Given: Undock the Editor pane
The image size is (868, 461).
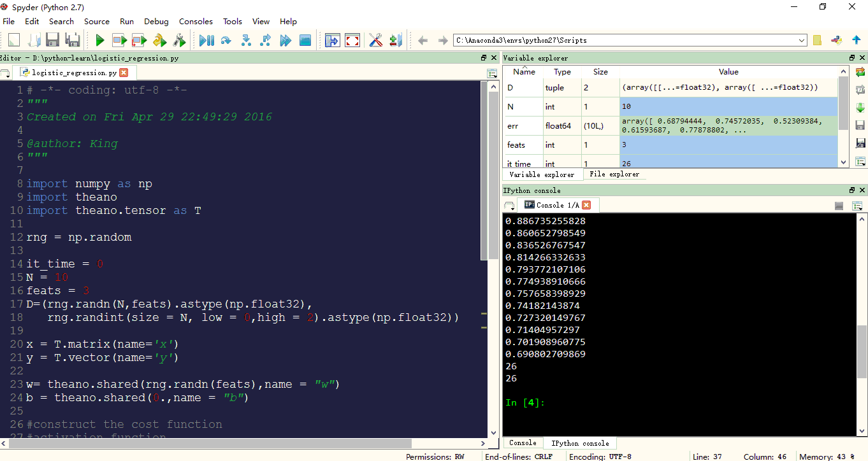Looking at the screenshot, I should pos(484,58).
